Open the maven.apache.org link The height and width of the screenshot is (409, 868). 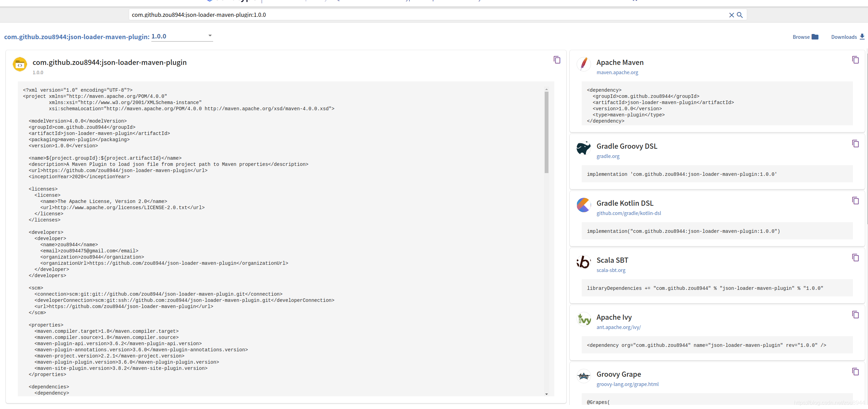617,72
